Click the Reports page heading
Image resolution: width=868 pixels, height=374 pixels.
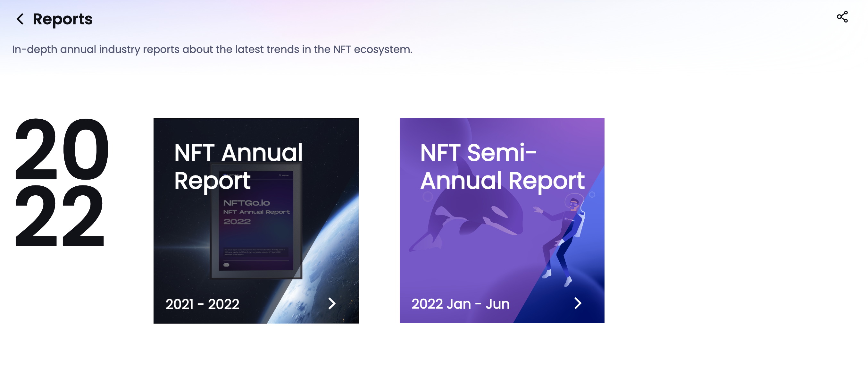[62, 19]
